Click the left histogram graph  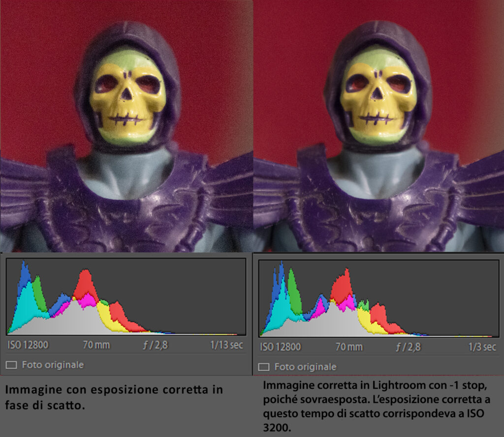tap(126, 297)
